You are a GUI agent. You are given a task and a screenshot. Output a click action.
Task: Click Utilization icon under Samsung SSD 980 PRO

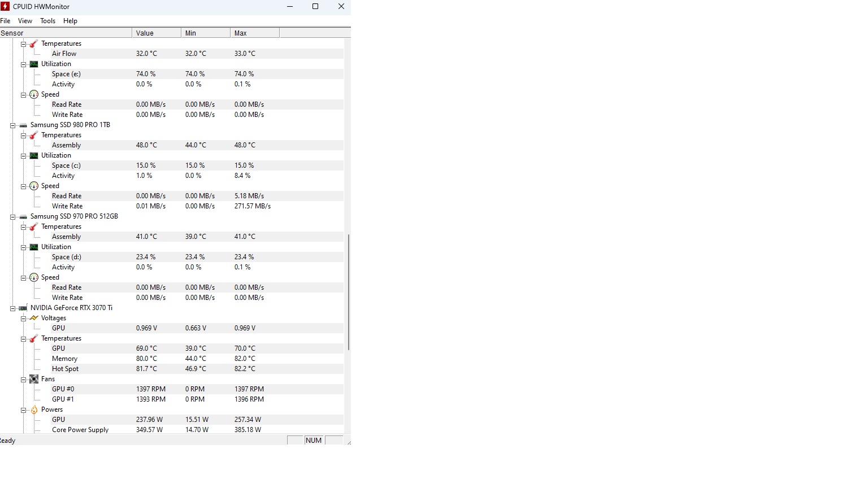pyautogui.click(x=34, y=155)
